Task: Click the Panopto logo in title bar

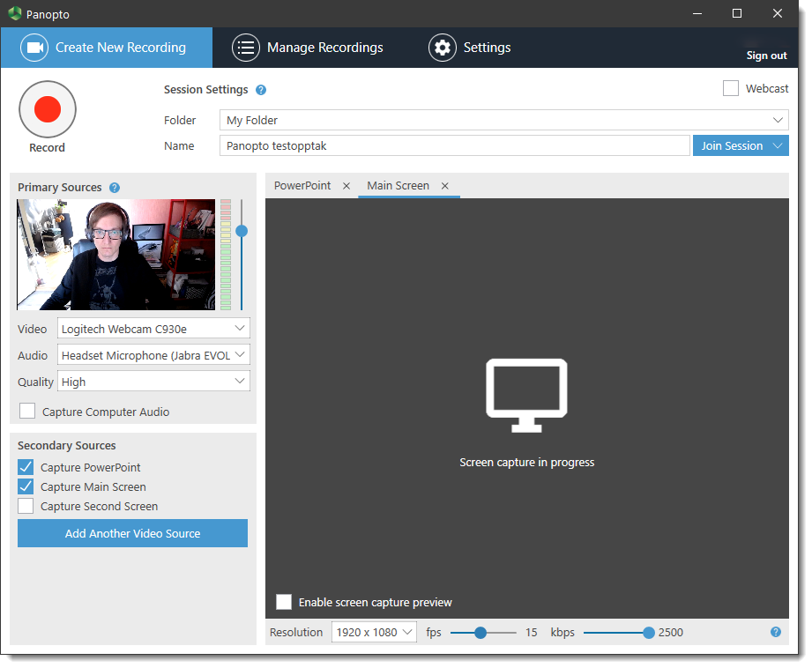Action: 14,13
